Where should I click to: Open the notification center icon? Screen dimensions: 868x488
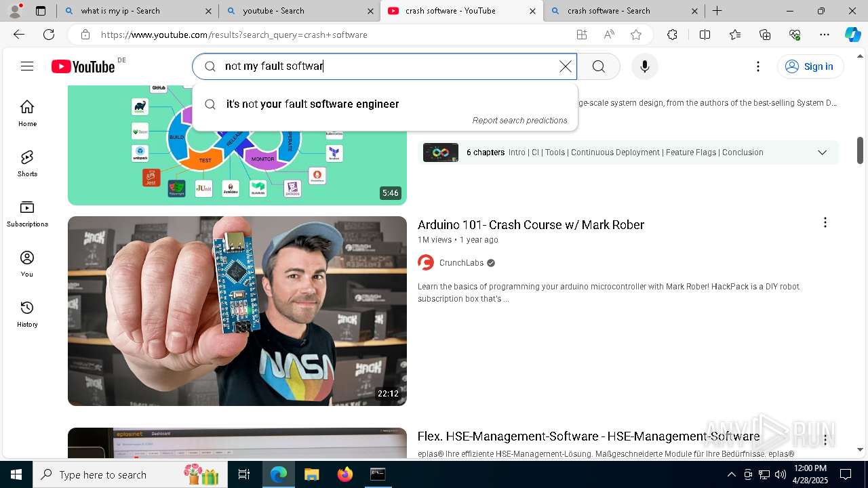point(846,474)
